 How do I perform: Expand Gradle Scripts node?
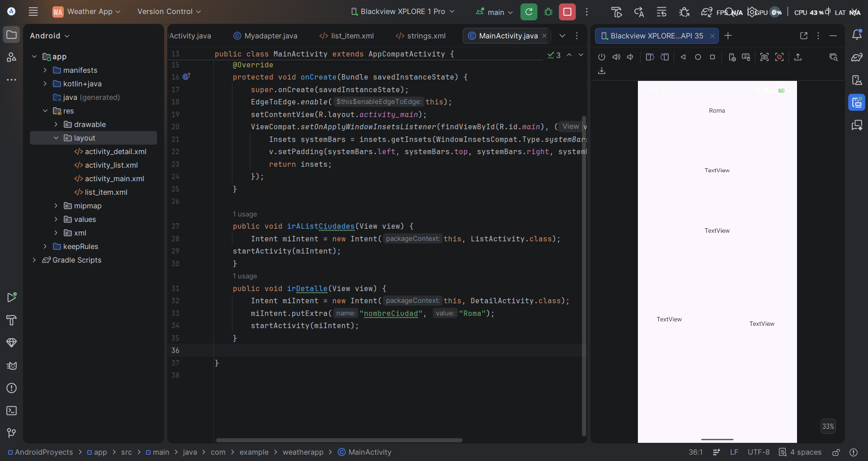click(x=34, y=260)
